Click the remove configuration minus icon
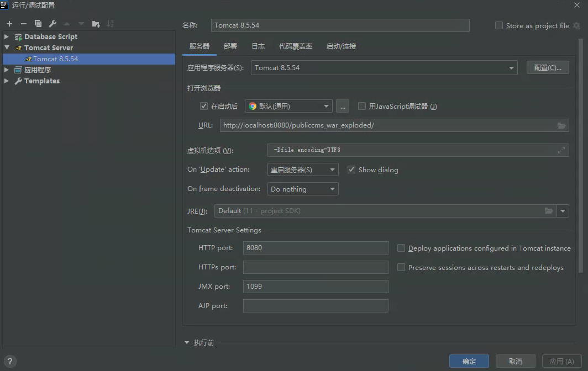Viewport: 588px width, 371px height. coord(23,24)
